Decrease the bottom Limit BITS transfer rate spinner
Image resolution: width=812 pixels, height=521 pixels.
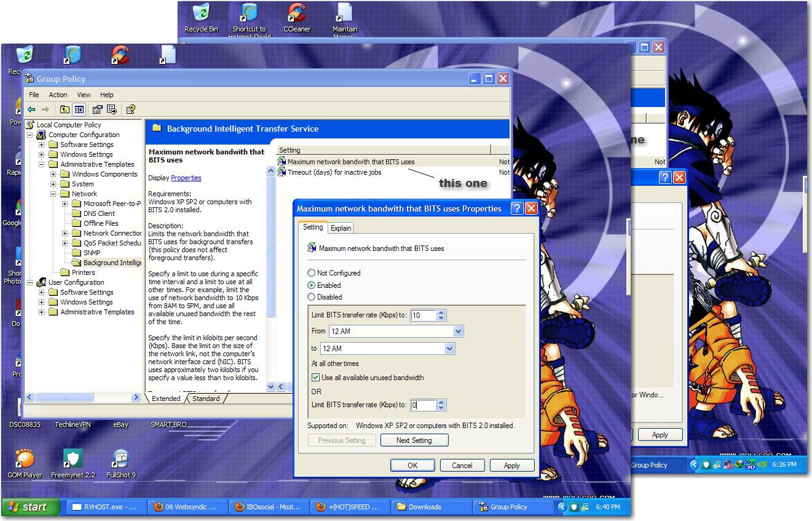point(441,408)
